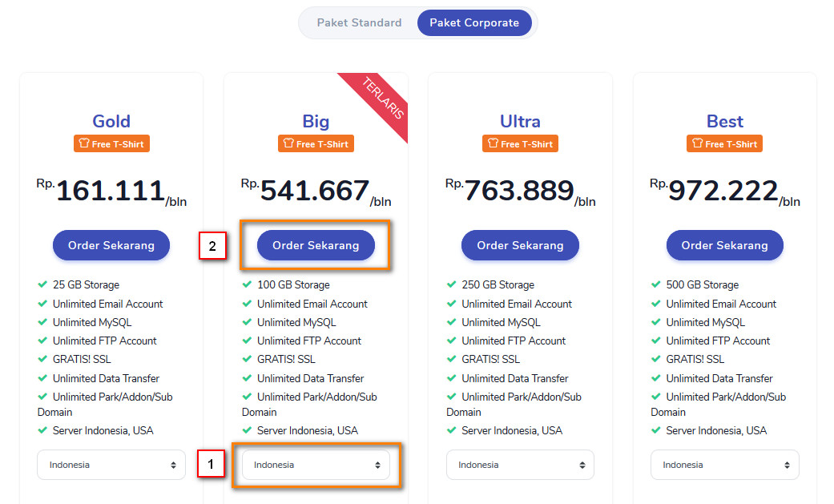The image size is (834, 504).
Task: Click the checkmark beside Unlimited MySQL under Best
Action: click(x=654, y=322)
